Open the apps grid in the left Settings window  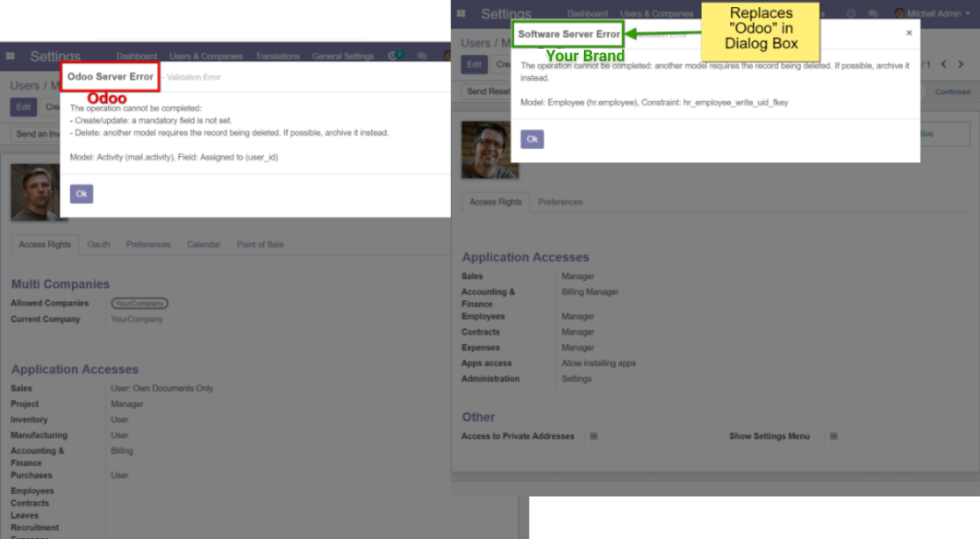coord(10,56)
